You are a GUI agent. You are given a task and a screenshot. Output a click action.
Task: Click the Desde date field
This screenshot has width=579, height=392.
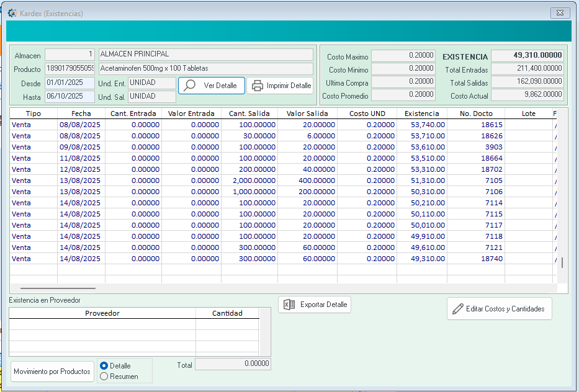point(70,83)
